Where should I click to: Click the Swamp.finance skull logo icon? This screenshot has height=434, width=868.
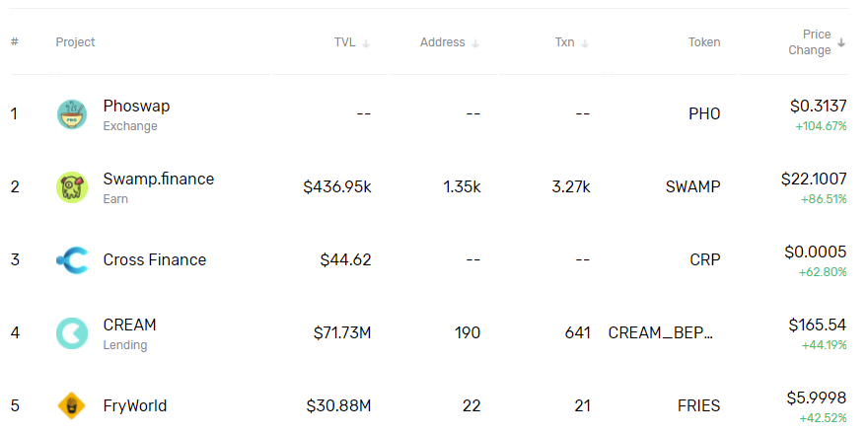point(72,187)
